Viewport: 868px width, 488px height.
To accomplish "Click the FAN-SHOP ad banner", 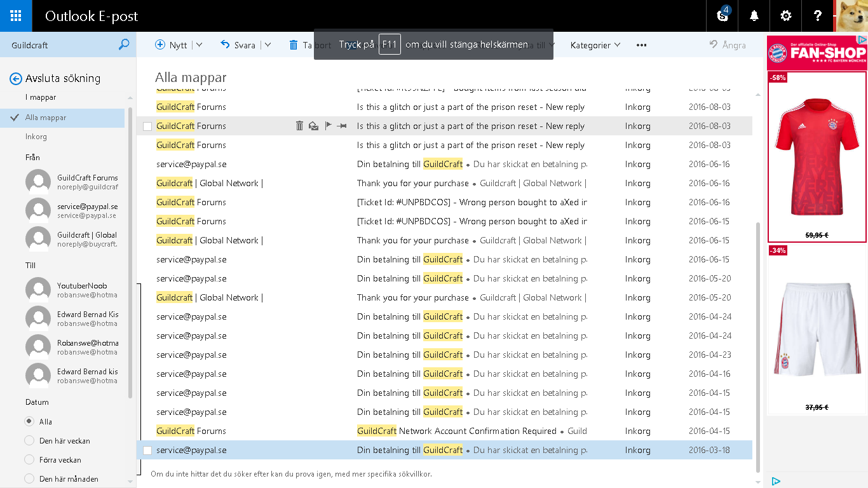I will coord(817,53).
